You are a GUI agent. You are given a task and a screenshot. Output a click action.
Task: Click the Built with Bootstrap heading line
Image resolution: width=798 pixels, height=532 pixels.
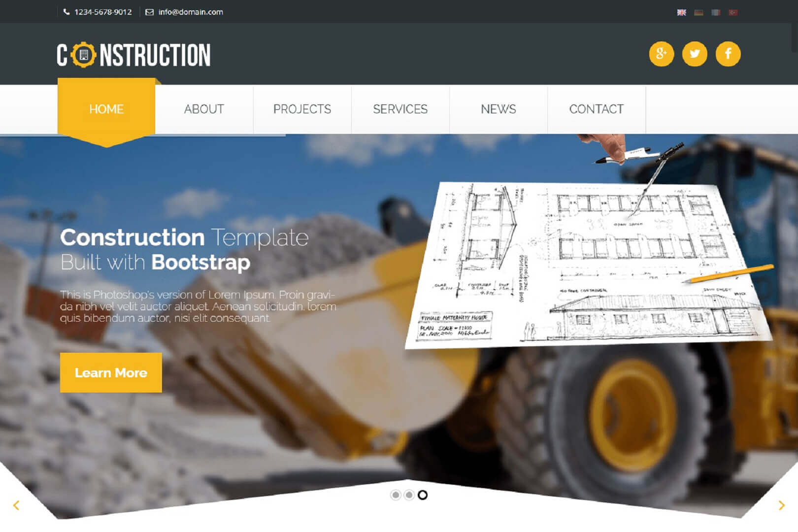155,262
